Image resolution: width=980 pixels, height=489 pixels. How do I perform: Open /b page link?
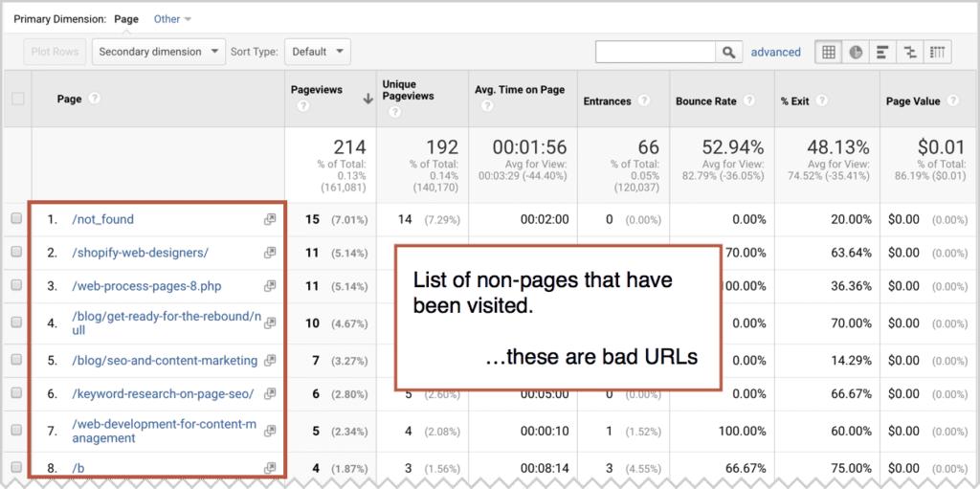point(78,468)
